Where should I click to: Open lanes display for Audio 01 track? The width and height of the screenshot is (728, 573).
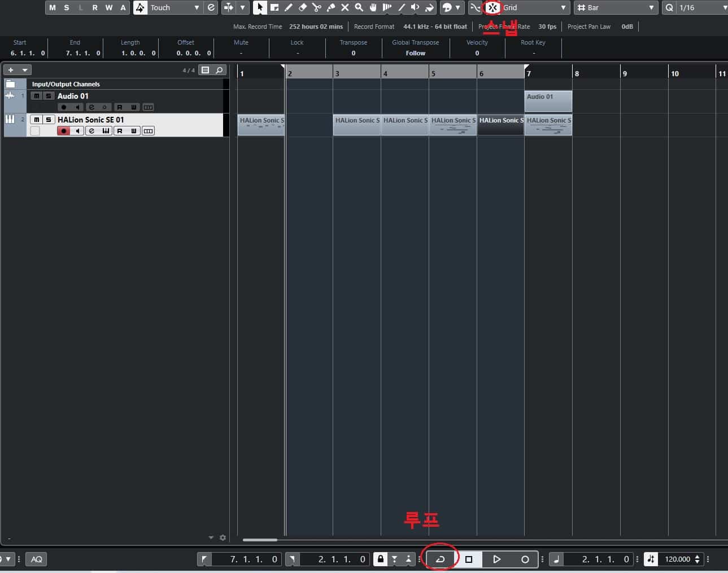148,107
